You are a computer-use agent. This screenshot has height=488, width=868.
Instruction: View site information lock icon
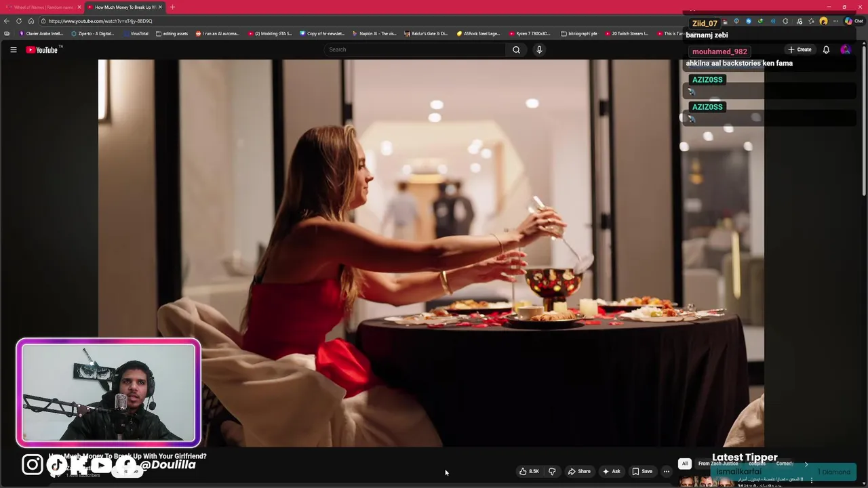coord(43,21)
